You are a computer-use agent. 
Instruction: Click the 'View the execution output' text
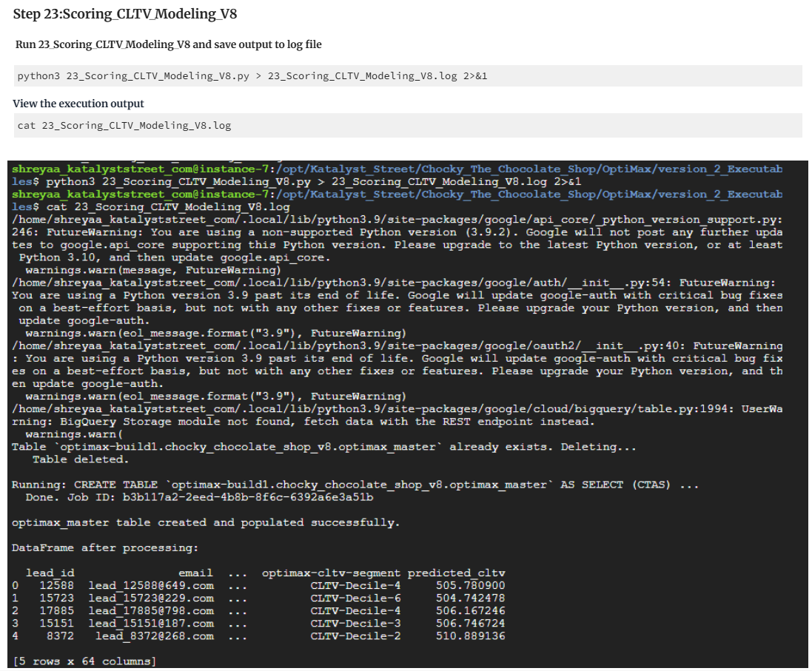[x=78, y=104]
